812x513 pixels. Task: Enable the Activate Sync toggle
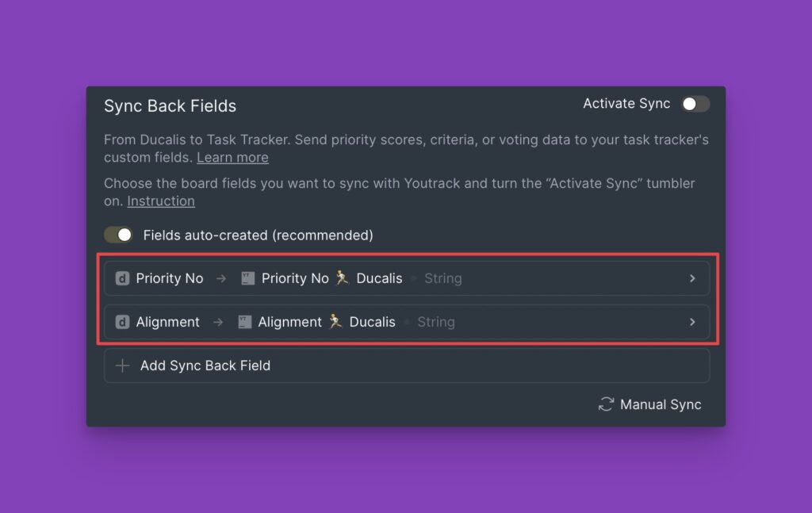[695, 104]
